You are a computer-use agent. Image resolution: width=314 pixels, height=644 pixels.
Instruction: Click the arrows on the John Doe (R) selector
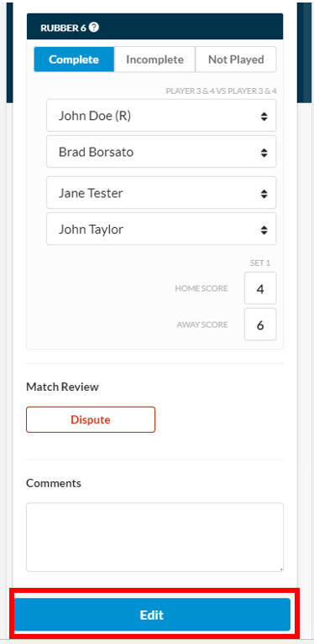264,117
